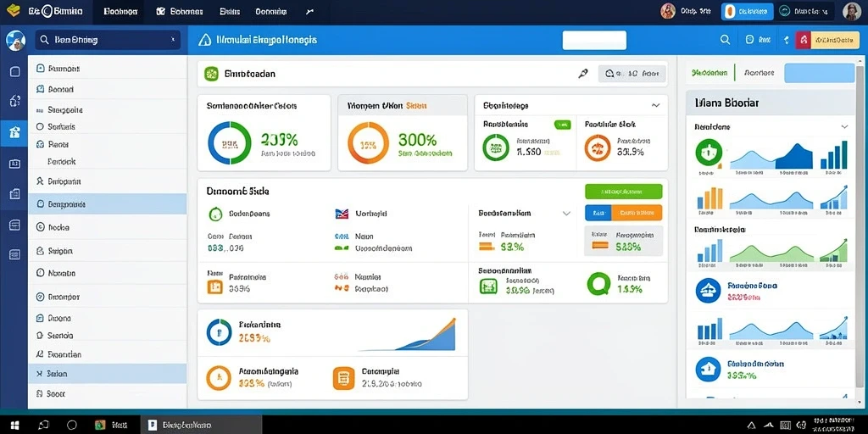Click the orange half of the blue-orange split button
The width and height of the screenshot is (868, 434).
click(x=637, y=213)
